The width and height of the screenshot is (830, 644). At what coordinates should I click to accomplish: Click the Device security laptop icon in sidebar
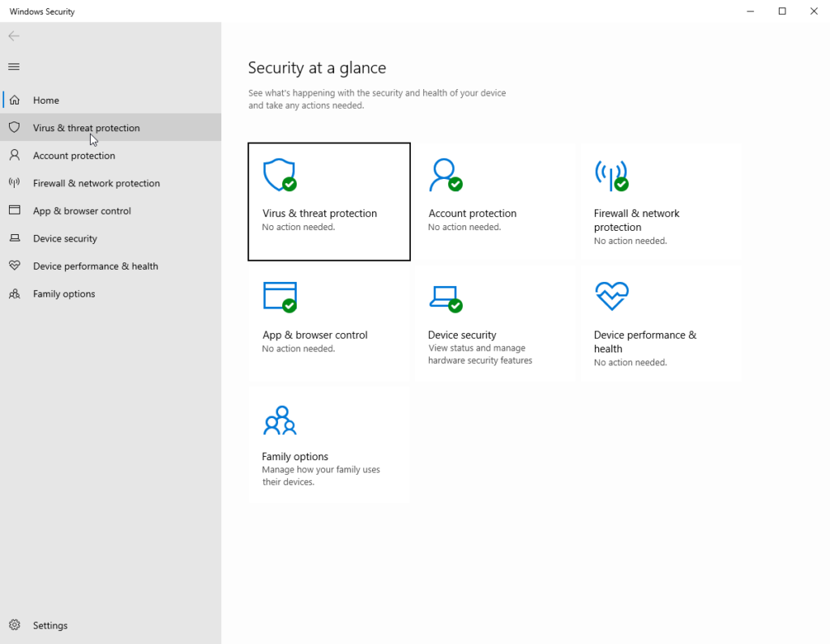(15, 238)
